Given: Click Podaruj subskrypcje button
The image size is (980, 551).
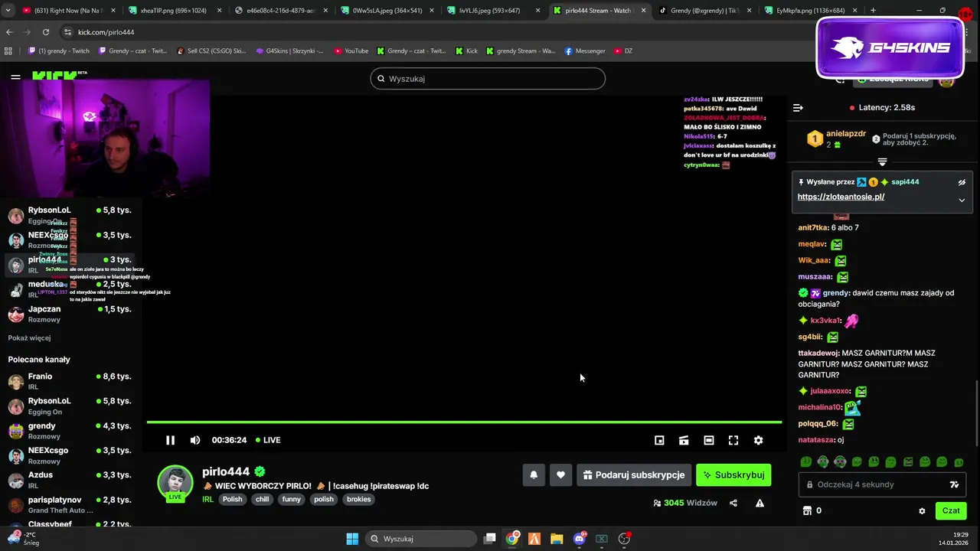Looking at the screenshot, I should tap(634, 474).
